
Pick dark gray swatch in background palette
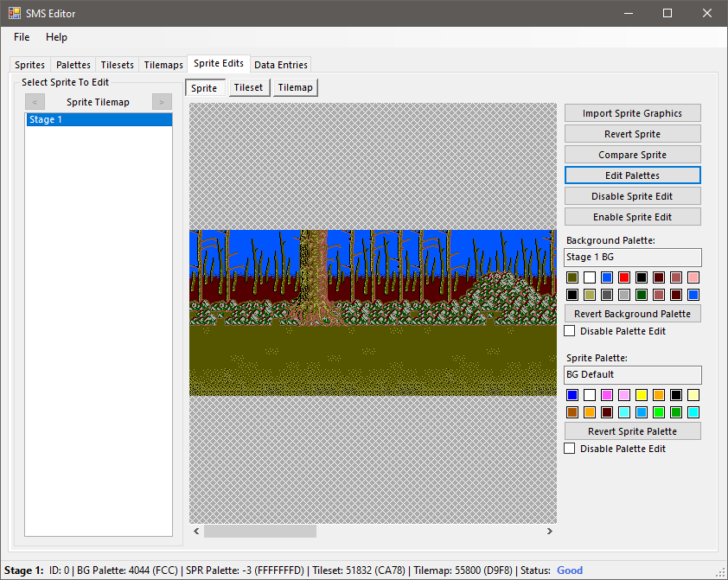[x=607, y=295]
